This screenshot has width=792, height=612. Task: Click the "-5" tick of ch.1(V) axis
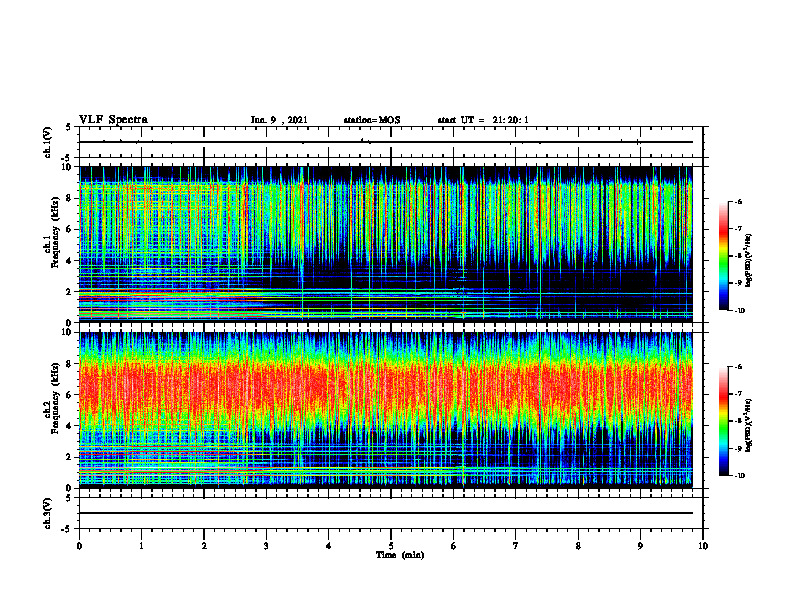pyautogui.click(x=68, y=157)
